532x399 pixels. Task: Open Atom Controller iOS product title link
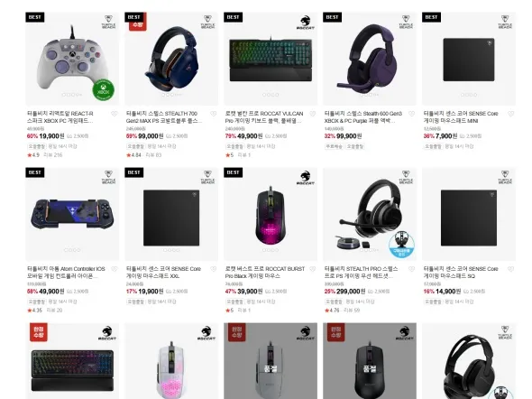point(66,273)
